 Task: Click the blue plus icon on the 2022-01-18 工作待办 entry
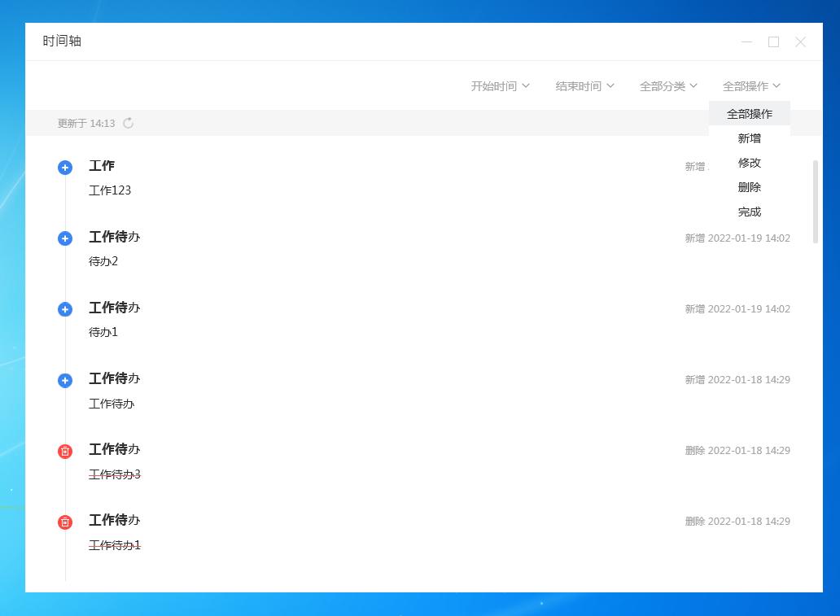[x=65, y=380]
